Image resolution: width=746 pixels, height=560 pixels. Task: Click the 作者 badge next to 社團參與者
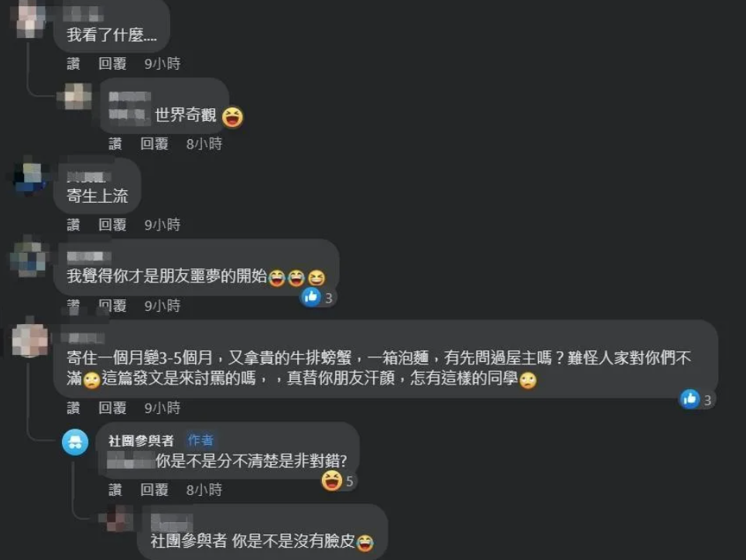(x=200, y=440)
